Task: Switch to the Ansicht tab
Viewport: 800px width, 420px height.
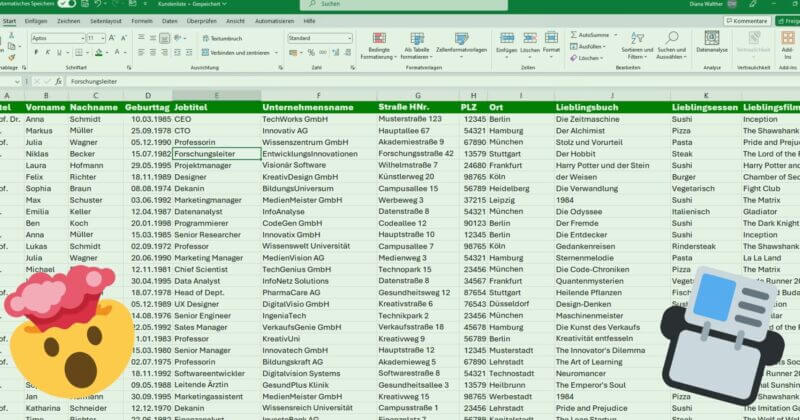Action: pos(235,21)
